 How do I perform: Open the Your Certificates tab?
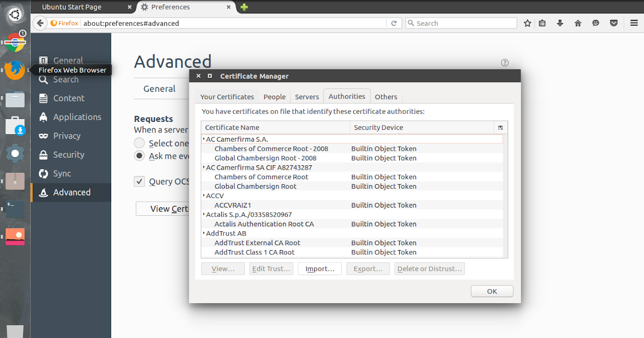pyautogui.click(x=227, y=97)
